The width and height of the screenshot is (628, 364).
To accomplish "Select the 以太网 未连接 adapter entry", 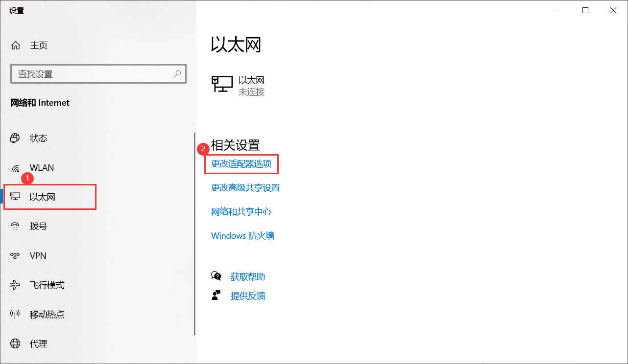I will click(238, 86).
